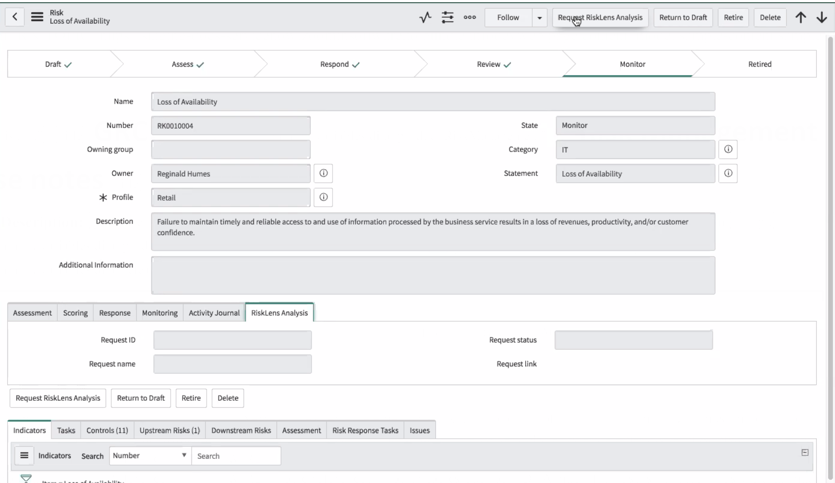Open the RiskLens Analysis tab
The image size is (835, 483).
coord(280,313)
